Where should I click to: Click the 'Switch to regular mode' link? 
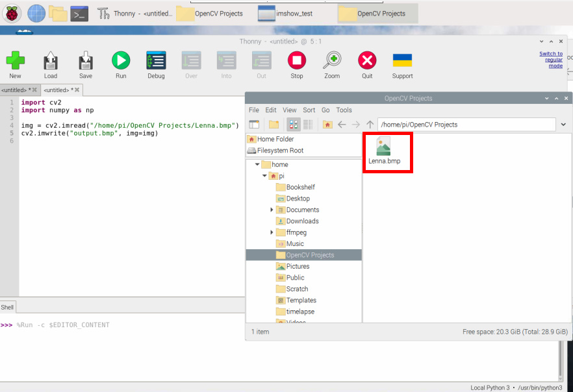551,60
